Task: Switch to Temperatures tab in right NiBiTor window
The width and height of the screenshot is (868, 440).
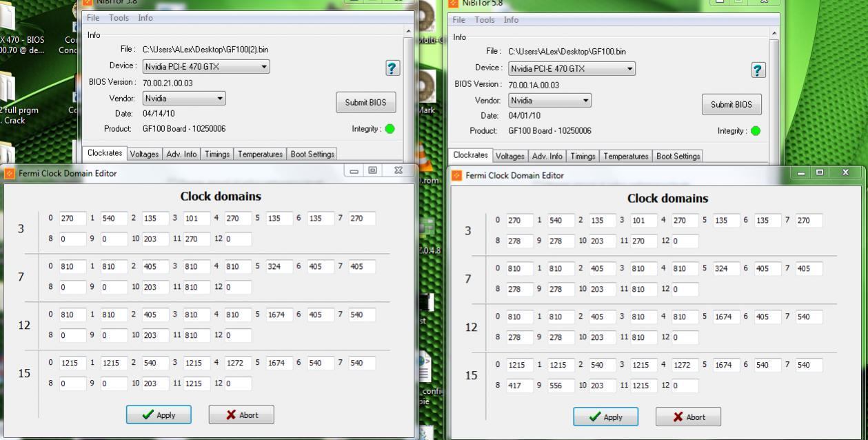Action: pos(626,157)
